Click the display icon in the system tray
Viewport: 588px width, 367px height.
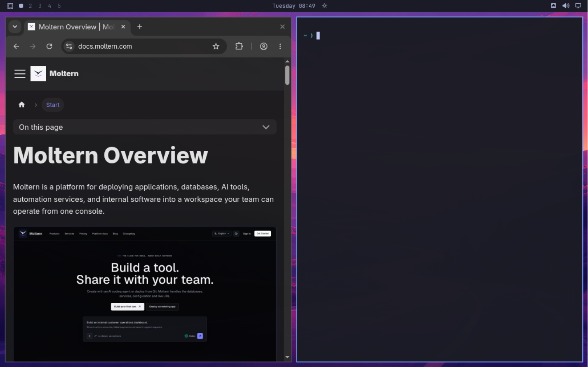coord(578,6)
